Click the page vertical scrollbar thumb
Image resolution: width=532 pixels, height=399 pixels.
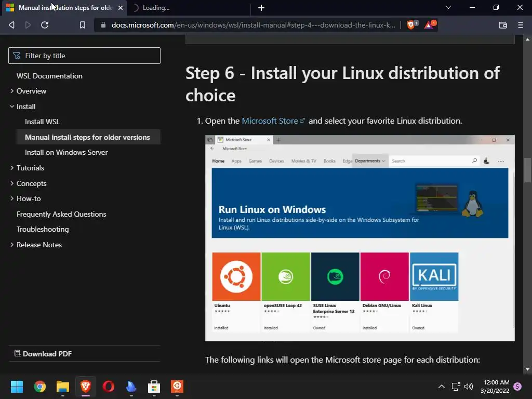528,170
